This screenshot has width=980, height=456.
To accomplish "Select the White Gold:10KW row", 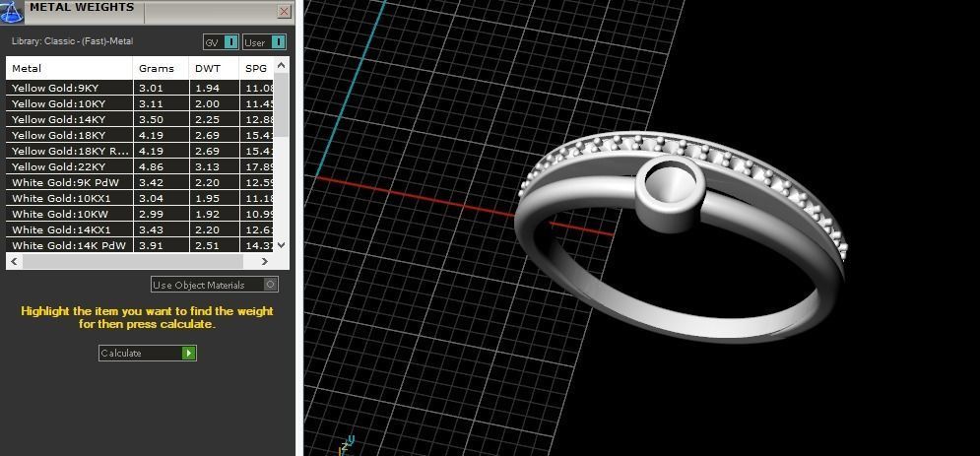I will [140, 214].
